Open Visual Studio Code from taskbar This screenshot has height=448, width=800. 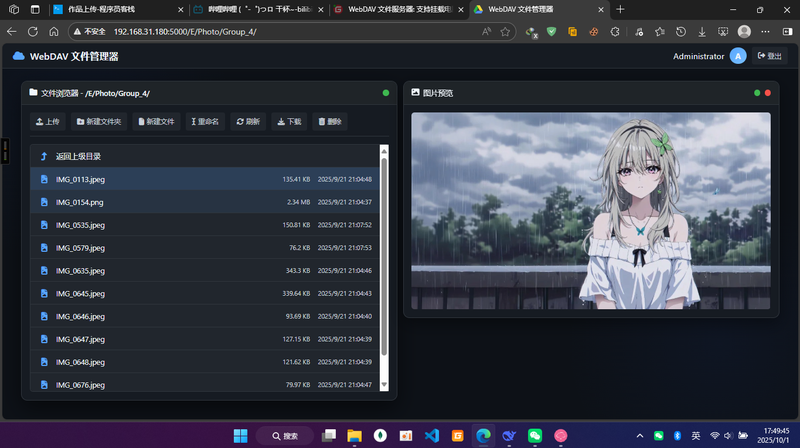pyautogui.click(x=432, y=436)
